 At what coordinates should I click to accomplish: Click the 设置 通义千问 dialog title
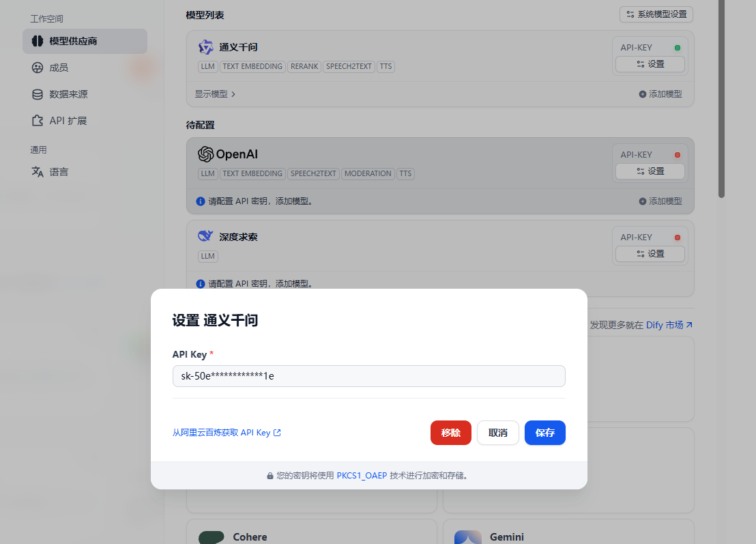point(215,320)
